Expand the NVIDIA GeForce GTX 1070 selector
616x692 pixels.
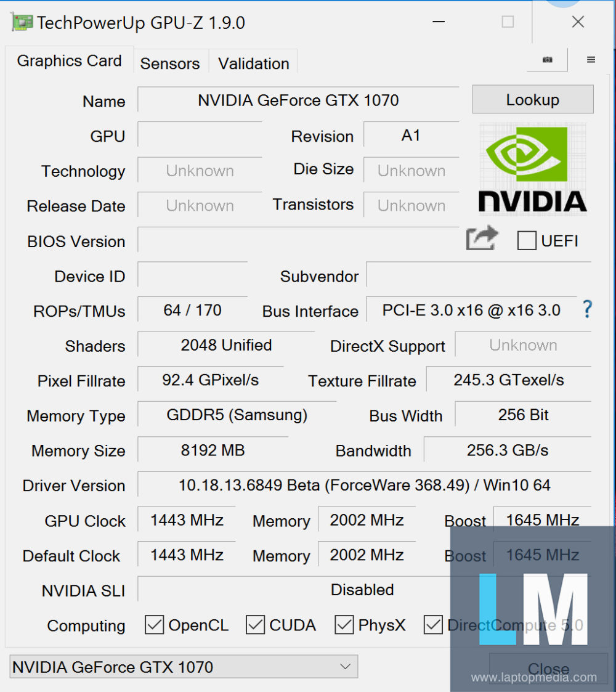tap(182, 667)
